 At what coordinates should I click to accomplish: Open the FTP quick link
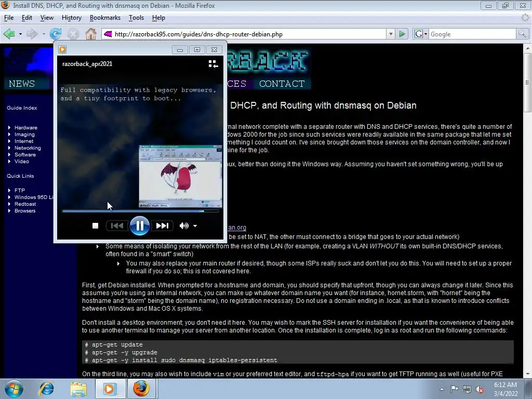(20, 190)
